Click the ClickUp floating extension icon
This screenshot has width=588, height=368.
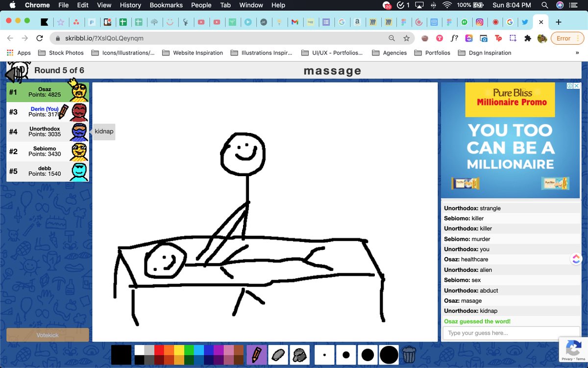coord(576,259)
